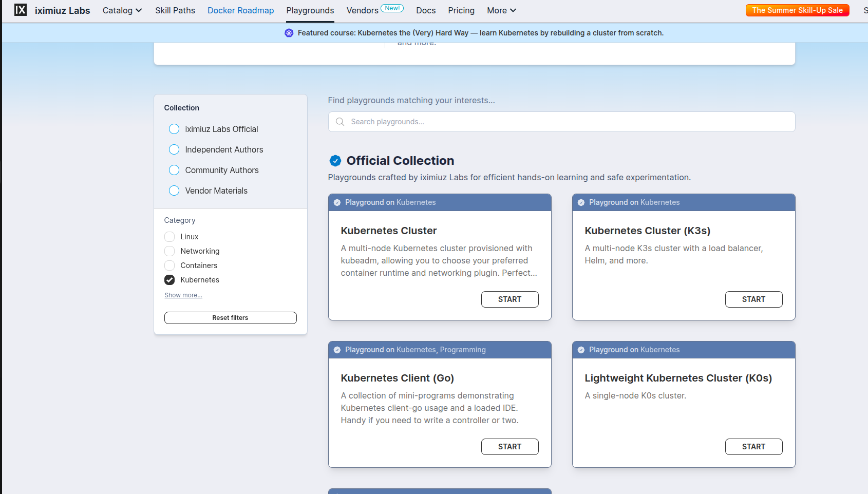Expand more categories with Show more...
This screenshot has height=494, width=868.
pyautogui.click(x=183, y=295)
